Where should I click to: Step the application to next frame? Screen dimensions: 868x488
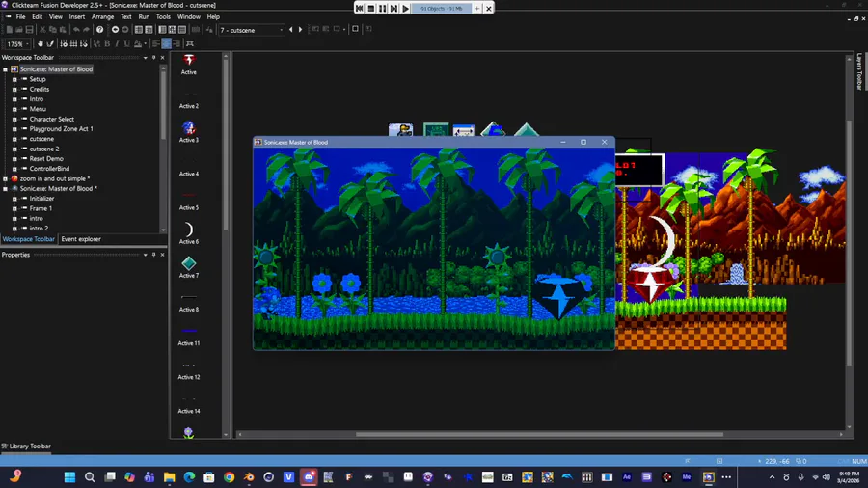click(x=393, y=9)
